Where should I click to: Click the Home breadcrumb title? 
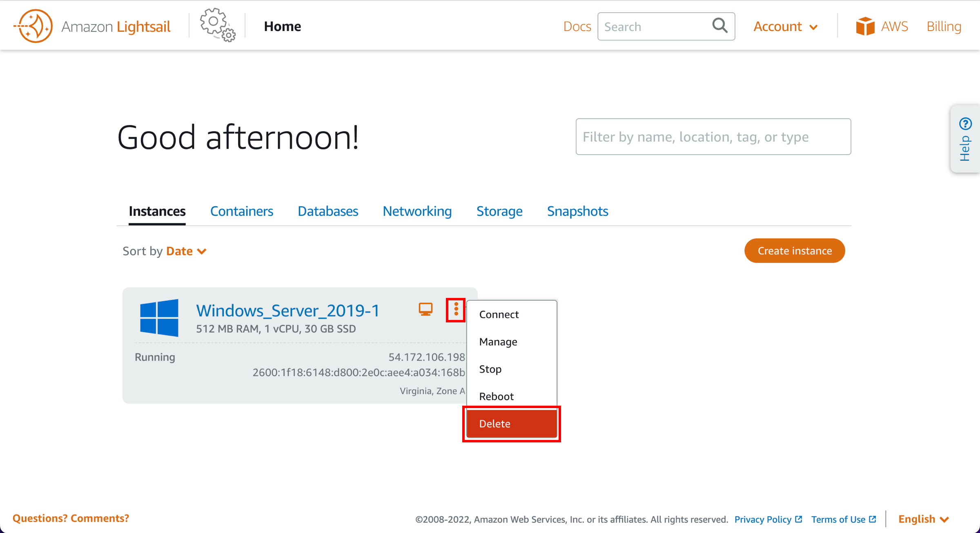[283, 27]
